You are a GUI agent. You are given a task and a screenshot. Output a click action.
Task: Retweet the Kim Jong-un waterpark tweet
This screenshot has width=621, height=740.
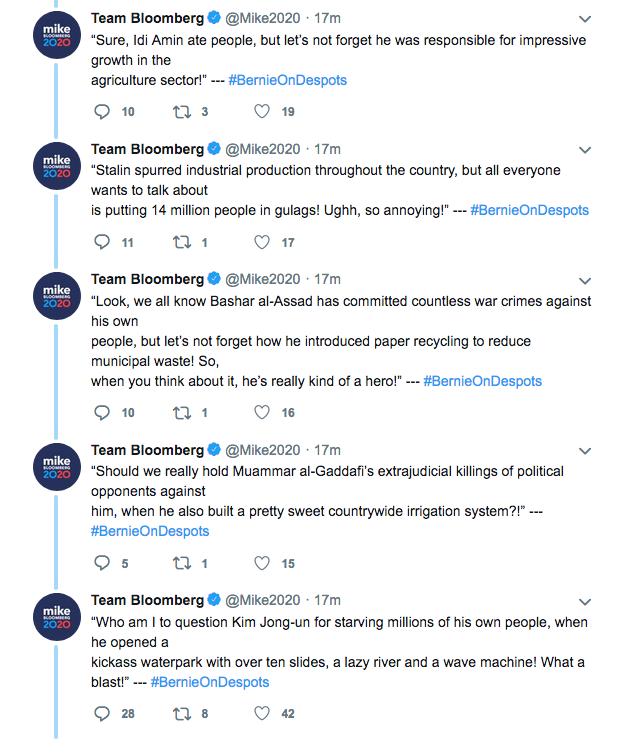(181, 714)
